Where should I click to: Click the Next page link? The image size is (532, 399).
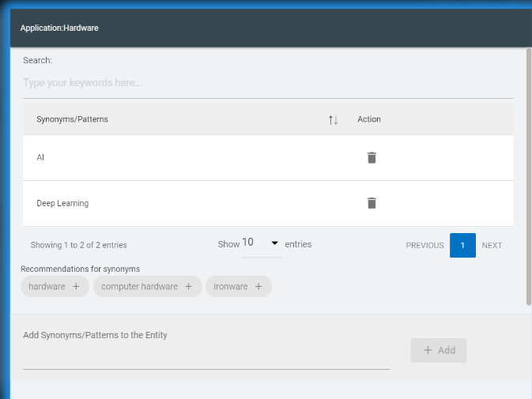tap(492, 245)
